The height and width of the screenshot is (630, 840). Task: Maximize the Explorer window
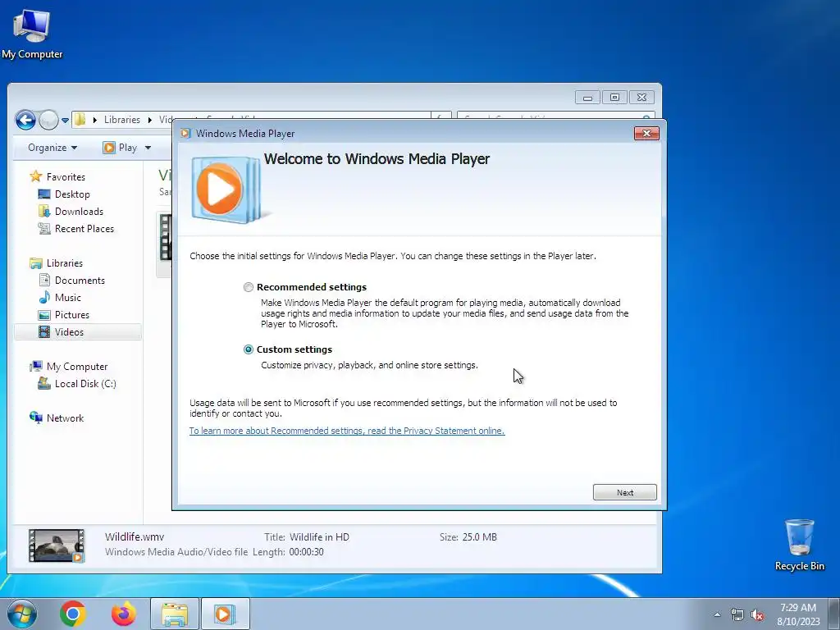(x=614, y=97)
